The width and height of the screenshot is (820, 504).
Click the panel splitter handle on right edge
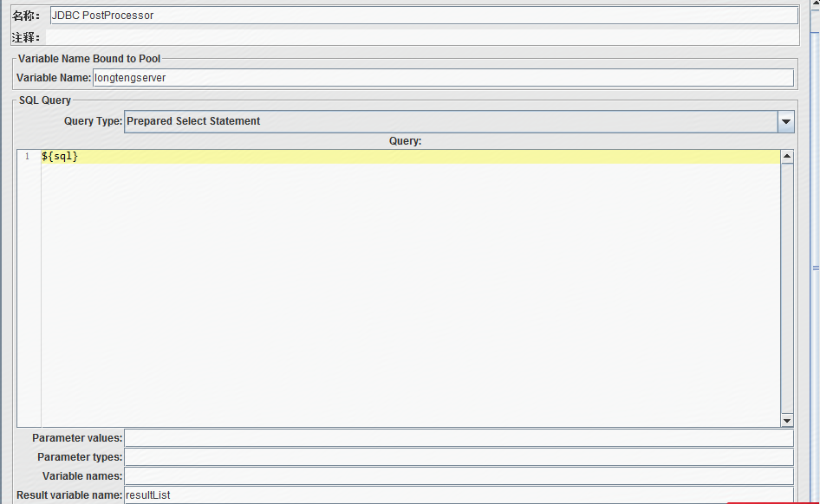[816, 268]
